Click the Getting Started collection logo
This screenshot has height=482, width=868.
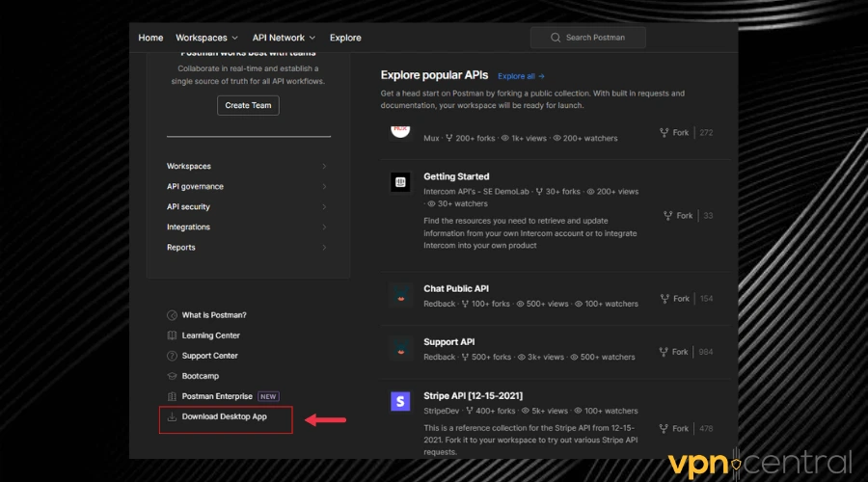click(x=400, y=182)
